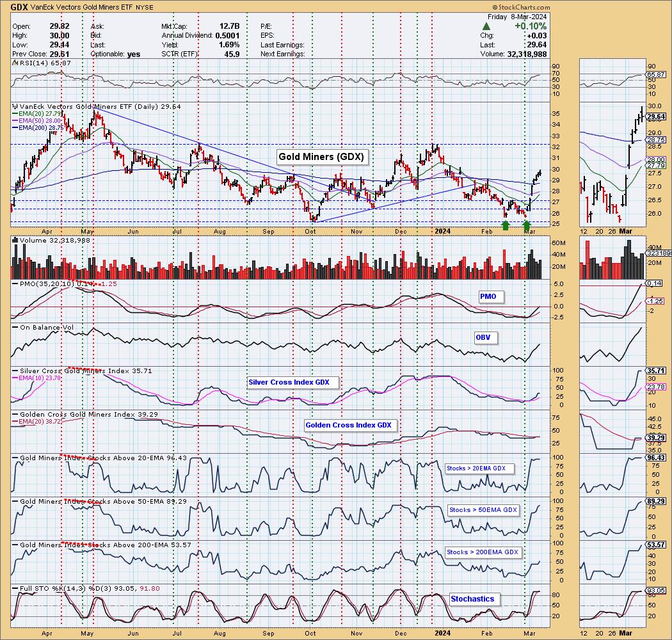
Task: Click the Stocks > 50EMA GDX label
Action: (x=483, y=510)
